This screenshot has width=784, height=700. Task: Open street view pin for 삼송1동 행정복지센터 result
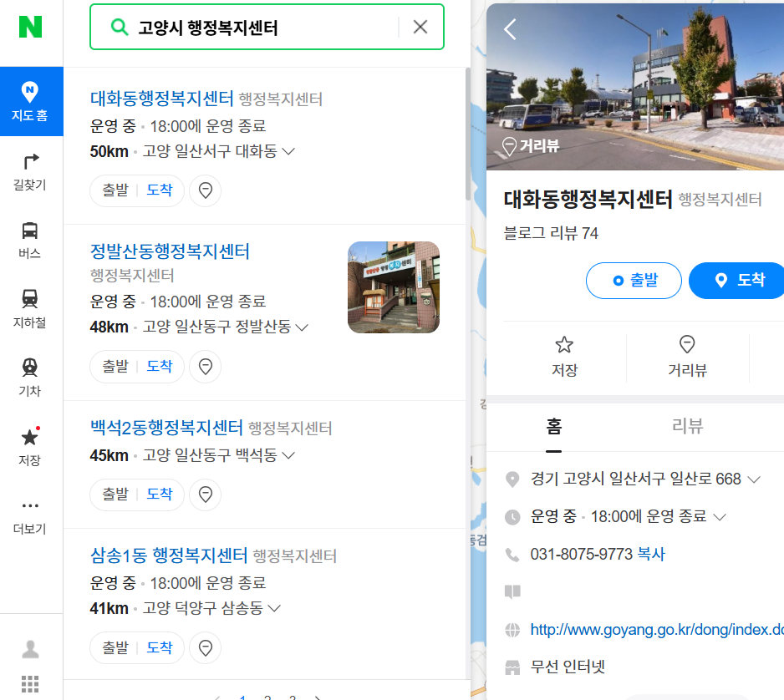click(x=206, y=648)
